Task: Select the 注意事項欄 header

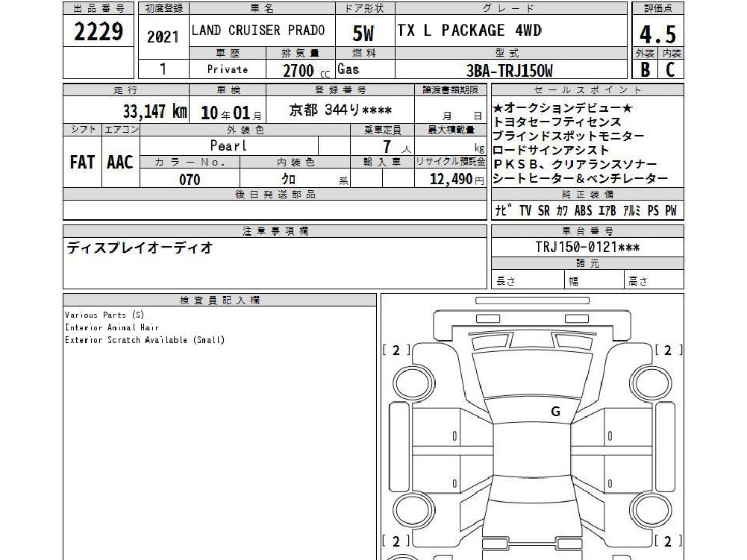Action: point(275,231)
